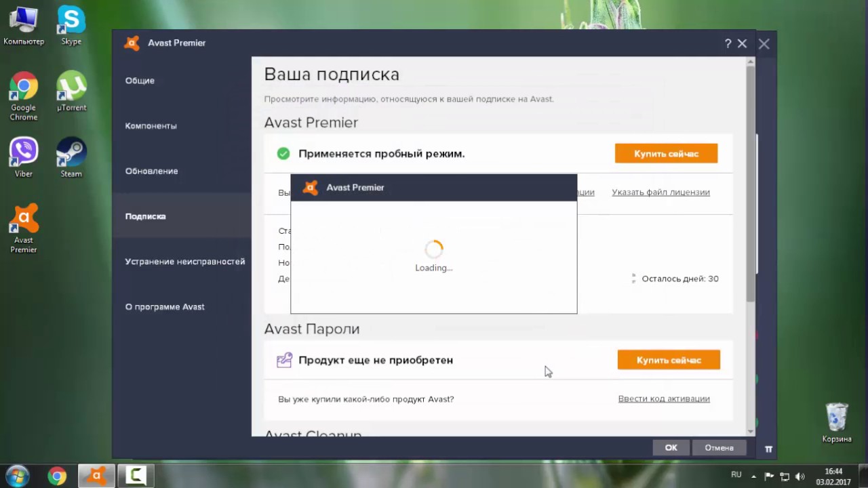Open the volume control in system tray
The image size is (868, 488).
pyautogui.click(x=800, y=476)
